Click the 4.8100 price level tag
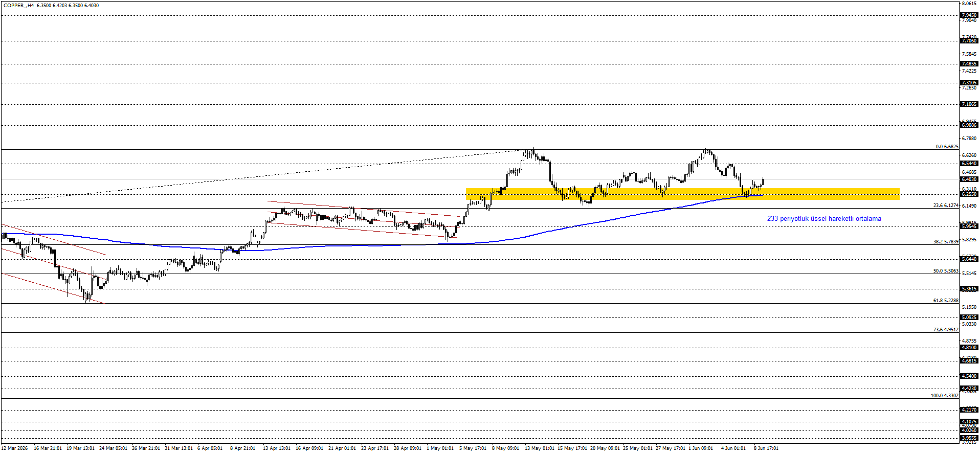Image resolution: width=980 pixels, height=454 pixels. pos(969,348)
